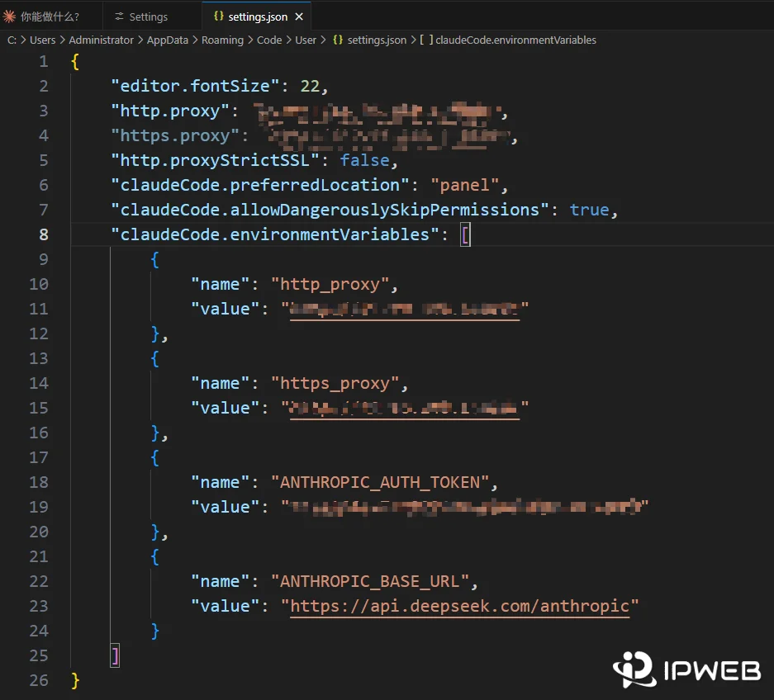Click line number 8 in the gutter
774x700 pixels.
(x=44, y=234)
